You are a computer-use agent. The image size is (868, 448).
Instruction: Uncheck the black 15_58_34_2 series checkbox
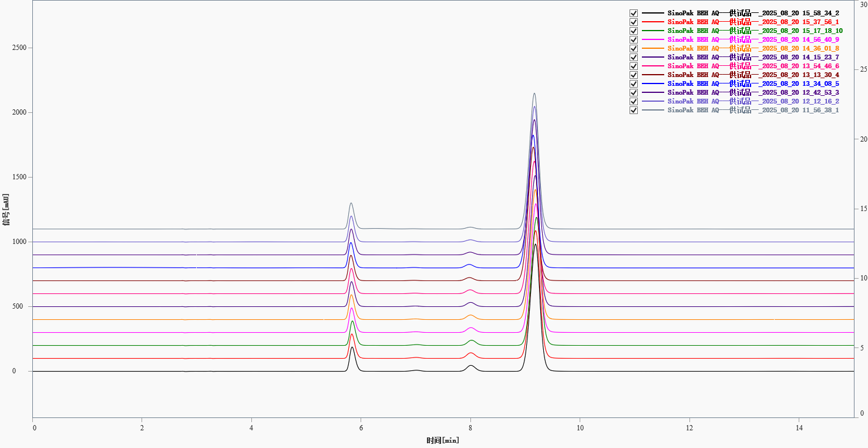[x=634, y=13]
